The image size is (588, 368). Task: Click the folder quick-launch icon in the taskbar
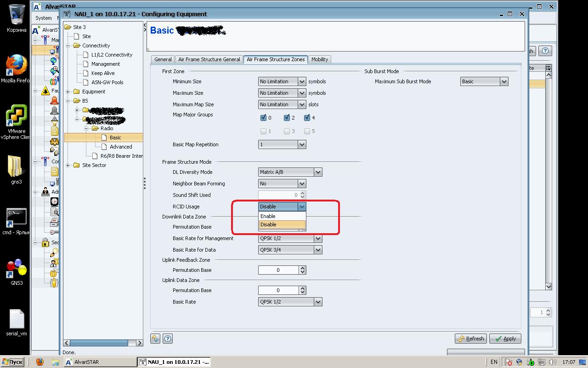[x=55, y=362]
